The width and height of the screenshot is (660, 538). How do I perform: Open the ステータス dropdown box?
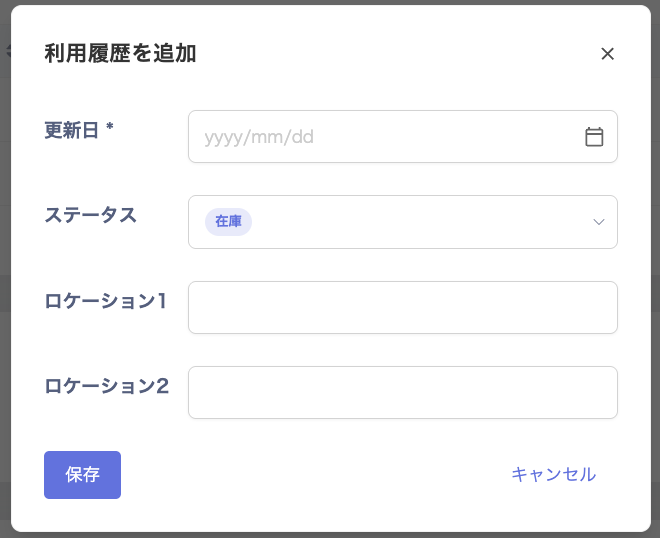pyautogui.click(x=402, y=222)
